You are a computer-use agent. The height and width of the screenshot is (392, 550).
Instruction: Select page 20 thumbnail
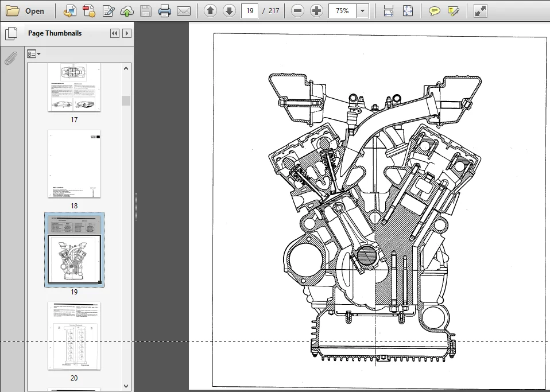point(75,336)
